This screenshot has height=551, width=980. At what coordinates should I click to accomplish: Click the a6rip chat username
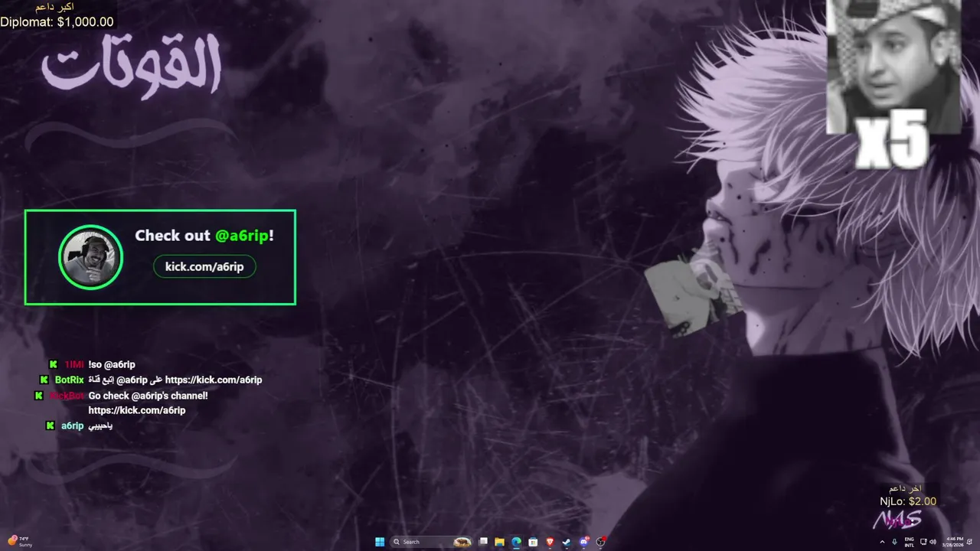point(72,426)
